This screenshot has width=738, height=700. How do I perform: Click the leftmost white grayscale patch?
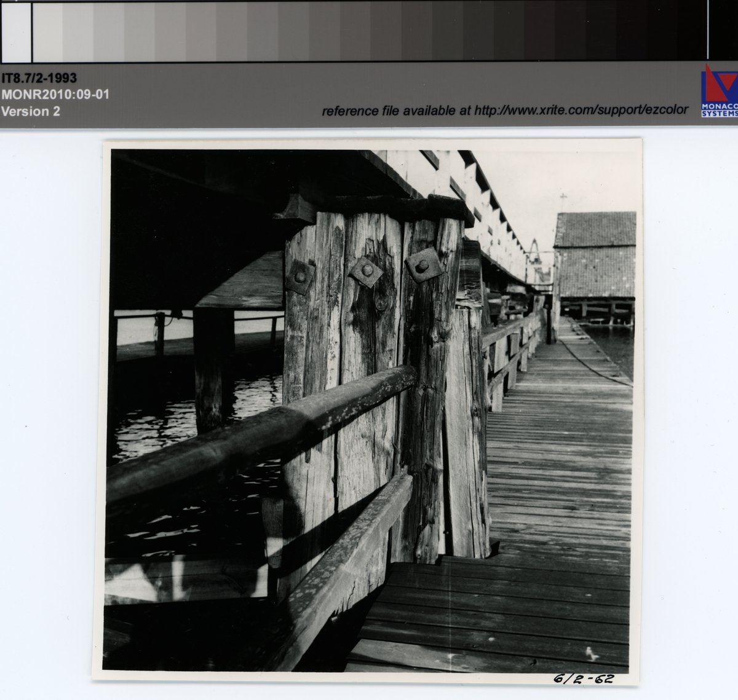click(17, 31)
